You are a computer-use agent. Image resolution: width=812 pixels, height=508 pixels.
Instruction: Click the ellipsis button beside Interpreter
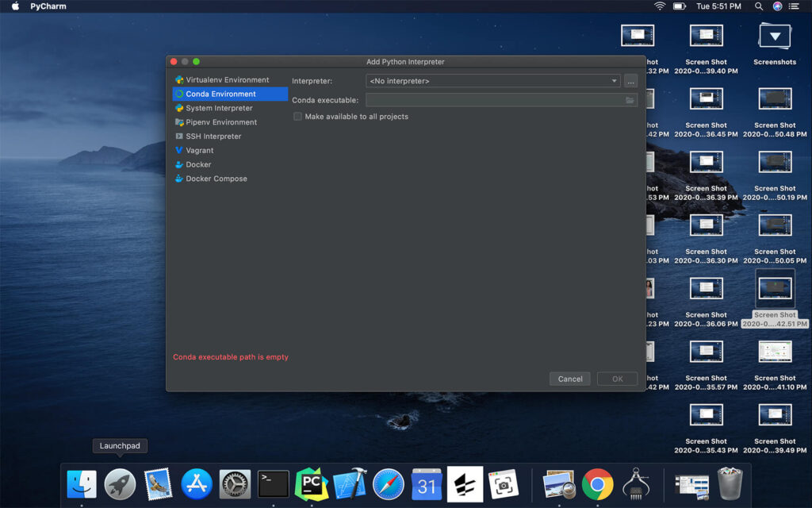[630, 81]
